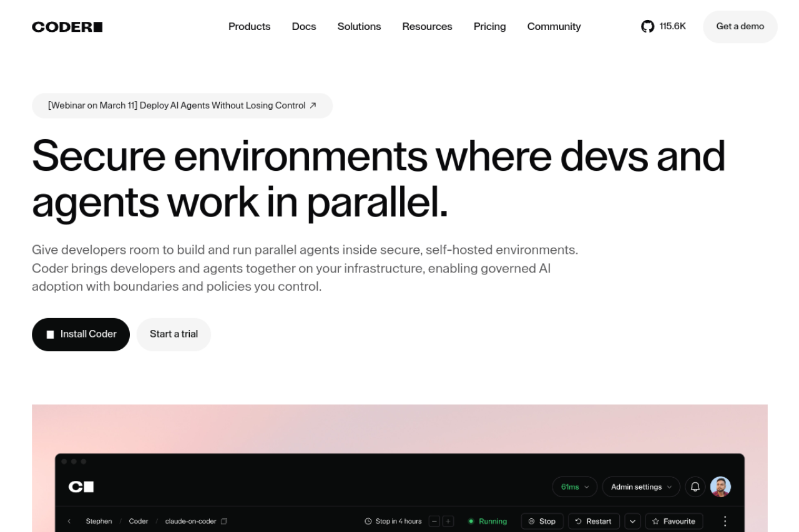
Task: Click the Install Coder button
Action: (81, 334)
